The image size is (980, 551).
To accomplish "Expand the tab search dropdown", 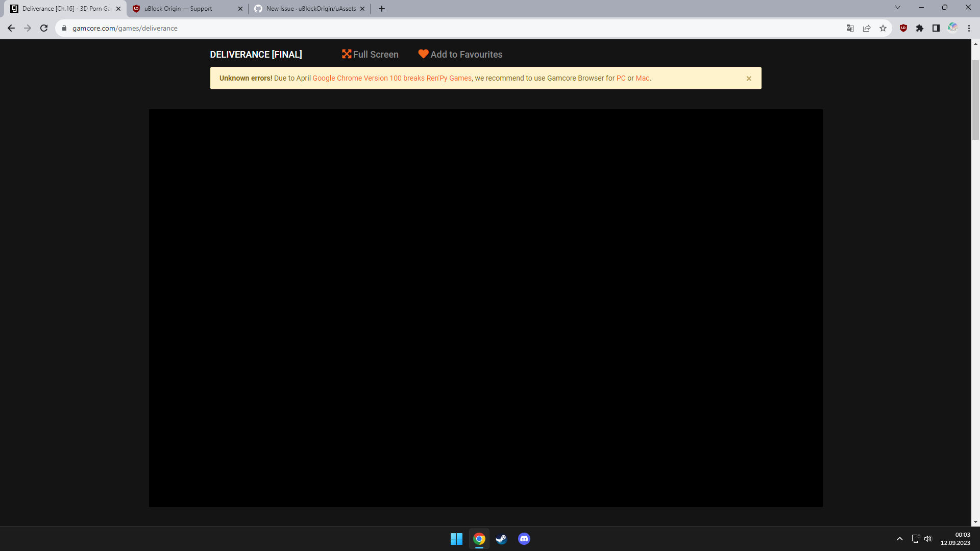I will click(898, 8).
